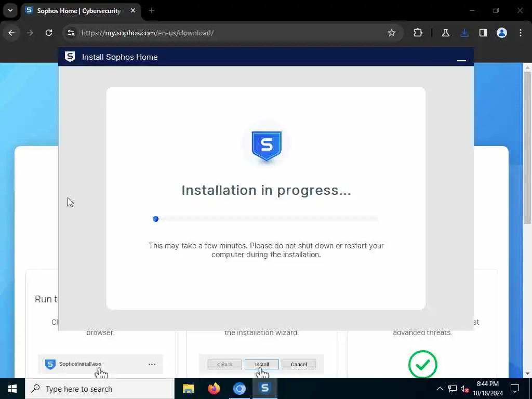
Task: Go back in Chrome browser history
Action: (x=11, y=33)
